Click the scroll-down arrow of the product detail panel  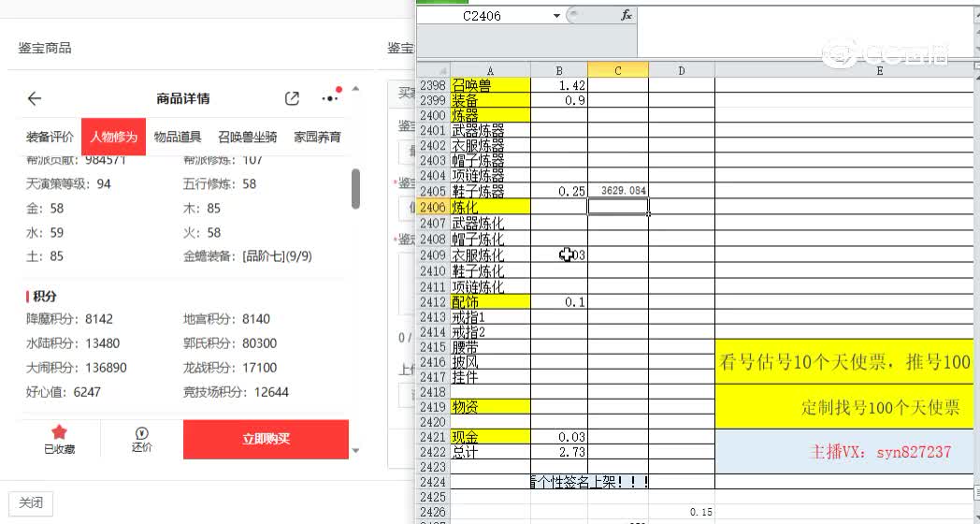pyautogui.click(x=355, y=450)
